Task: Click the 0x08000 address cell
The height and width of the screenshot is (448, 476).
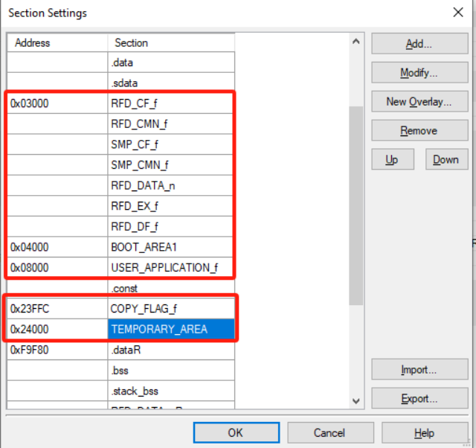Action: 57,268
